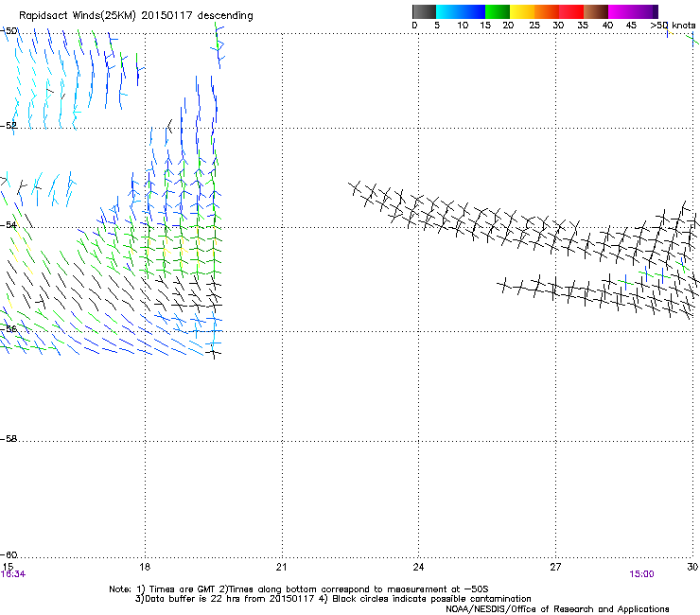Click the 'Data buffer is 22 hrs' note

(333, 599)
